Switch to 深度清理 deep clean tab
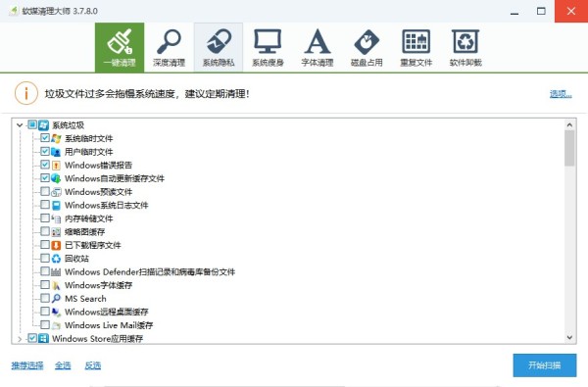The image size is (588, 387). pyautogui.click(x=169, y=48)
